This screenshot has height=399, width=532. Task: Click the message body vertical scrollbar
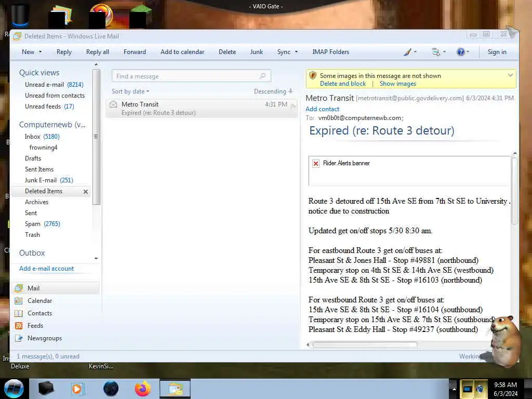click(x=514, y=190)
